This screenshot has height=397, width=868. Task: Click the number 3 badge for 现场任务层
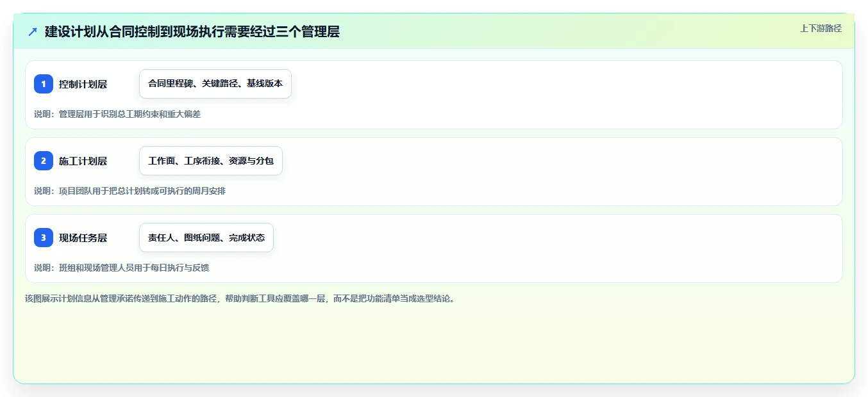(44, 238)
